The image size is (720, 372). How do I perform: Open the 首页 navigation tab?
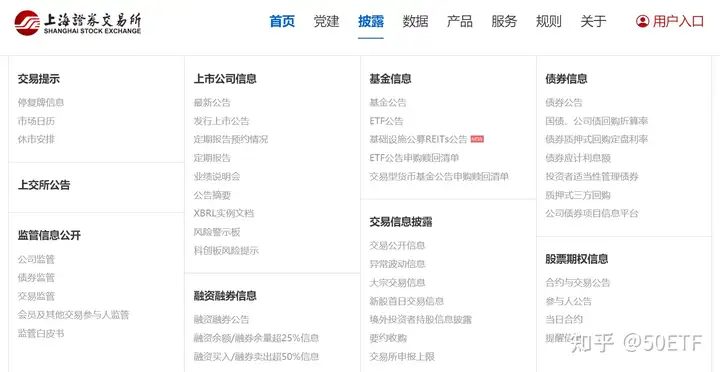(282, 21)
